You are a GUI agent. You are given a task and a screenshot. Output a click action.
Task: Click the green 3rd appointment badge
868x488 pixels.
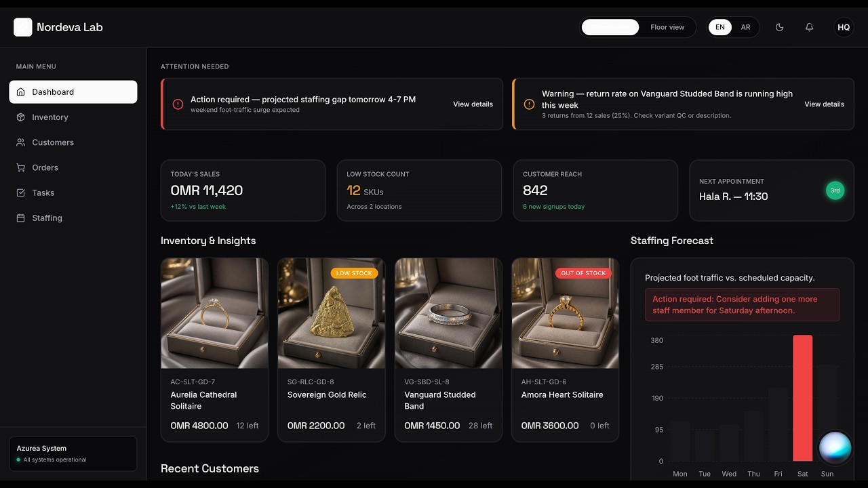[x=835, y=190]
